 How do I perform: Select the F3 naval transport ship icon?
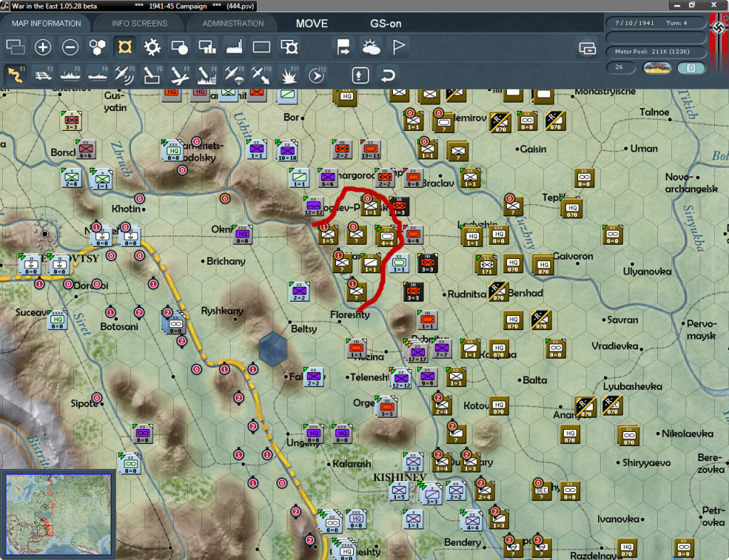70,75
